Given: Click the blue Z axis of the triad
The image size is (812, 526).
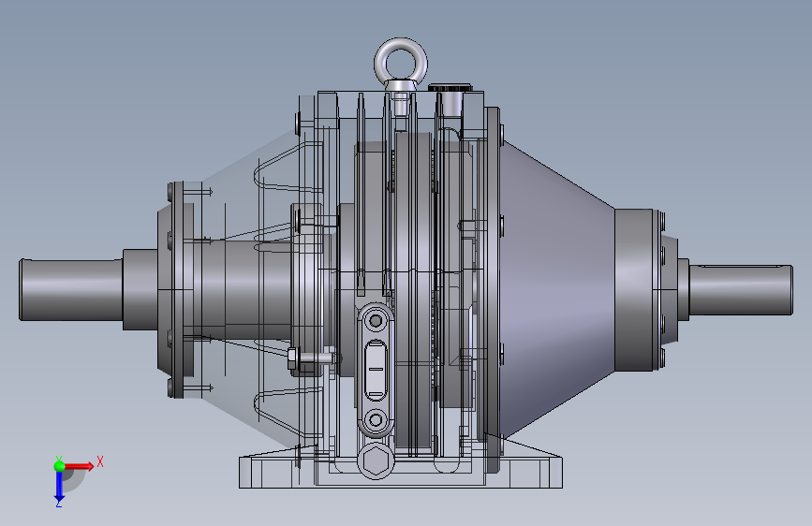Looking at the screenshot, I should [59, 488].
